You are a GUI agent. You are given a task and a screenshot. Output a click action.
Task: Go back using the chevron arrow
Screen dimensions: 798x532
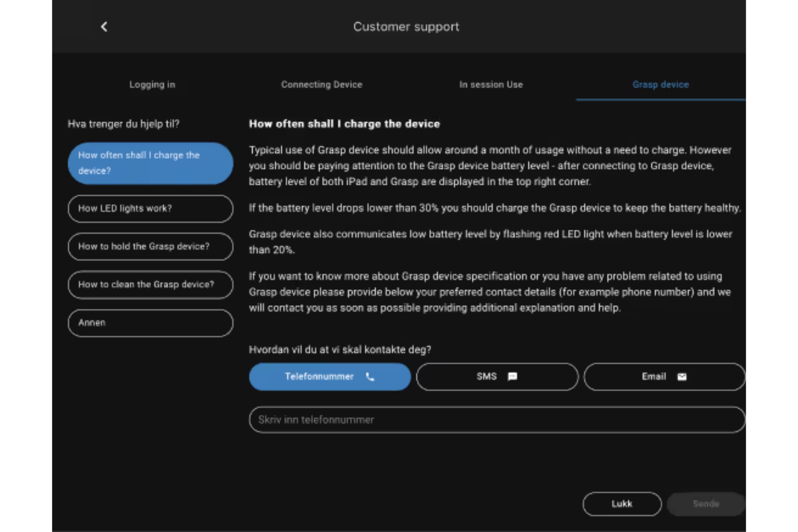pos(104,27)
